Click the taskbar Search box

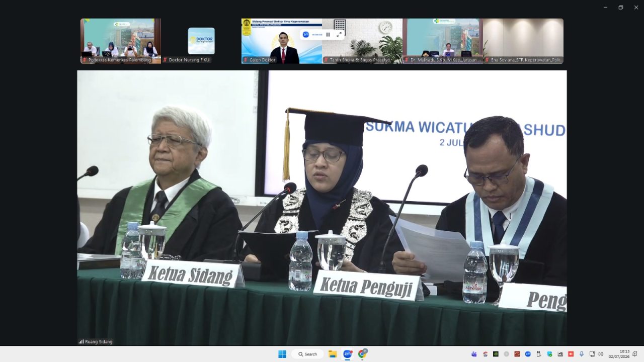point(307,354)
